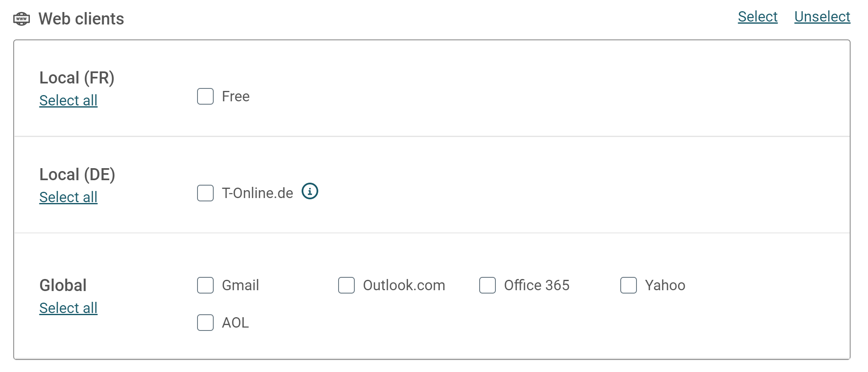The image size is (868, 372).
Task: Click Select all under Local (DE)
Action: click(68, 197)
